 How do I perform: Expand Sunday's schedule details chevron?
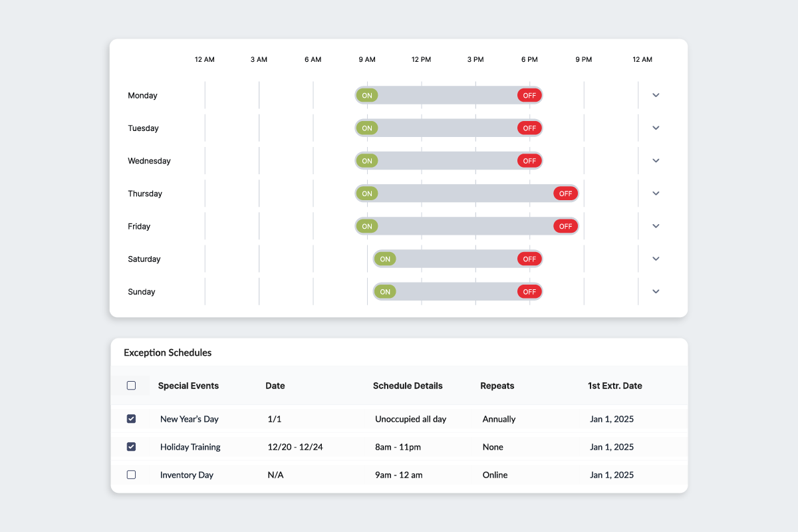656,291
